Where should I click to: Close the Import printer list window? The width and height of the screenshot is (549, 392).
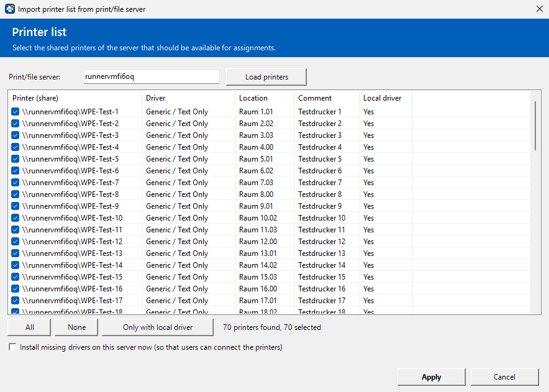click(540, 9)
